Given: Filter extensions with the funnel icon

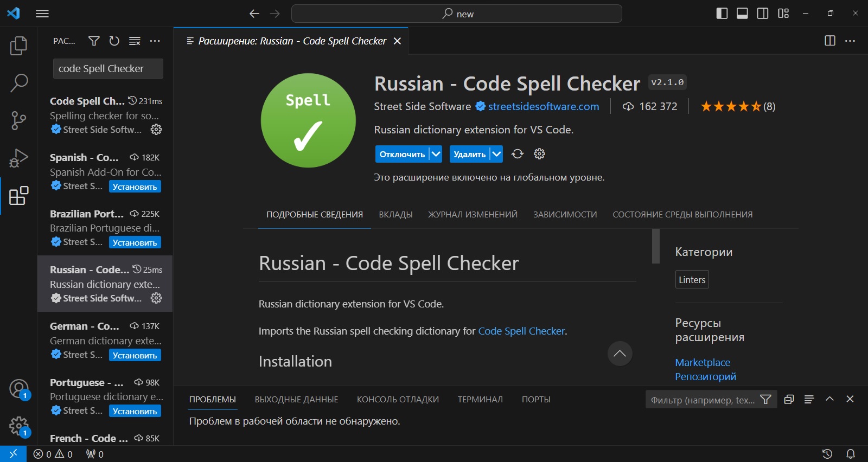Looking at the screenshot, I should point(94,41).
